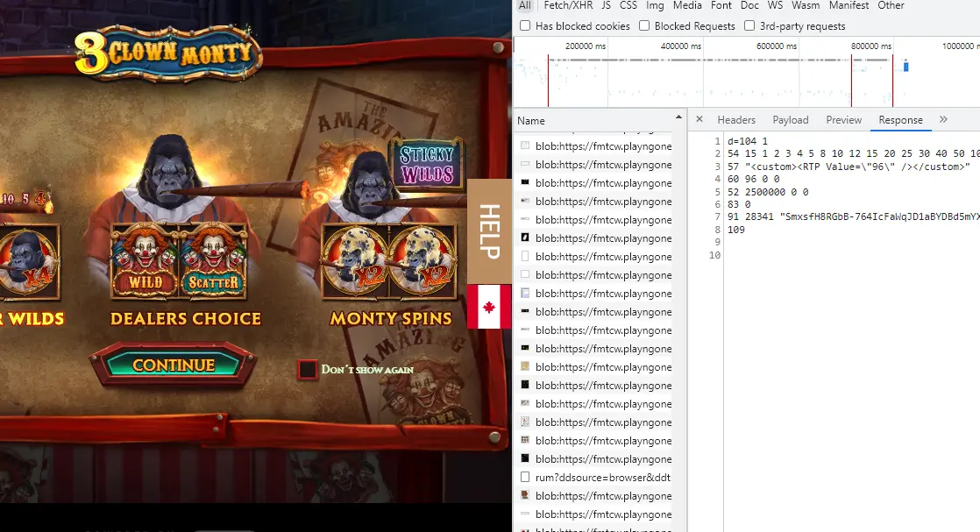
Task: Filter network requests by Manifest
Action: 849,5
